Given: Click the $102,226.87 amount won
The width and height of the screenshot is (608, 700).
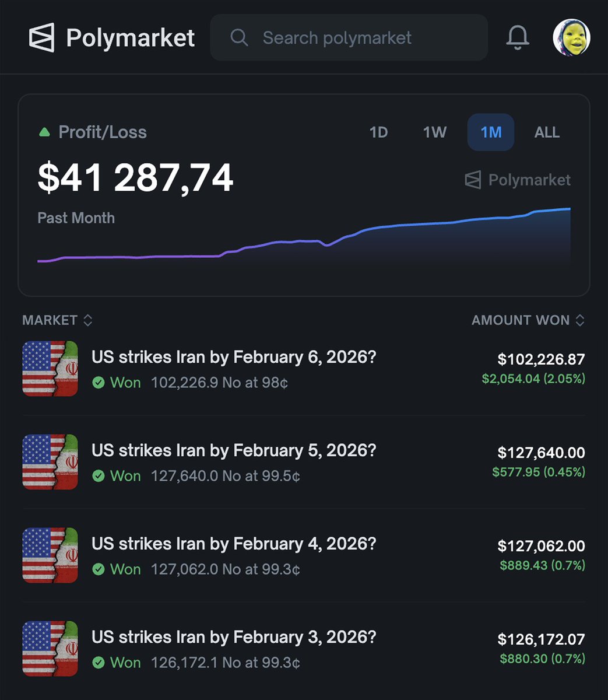Looking at the screenshot, I should tap(541, 359).
